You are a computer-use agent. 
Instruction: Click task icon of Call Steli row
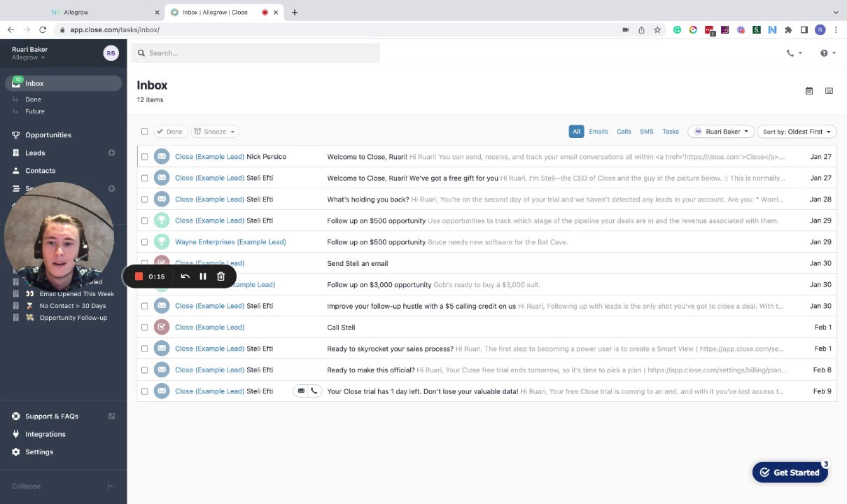[x=162, y=328]
